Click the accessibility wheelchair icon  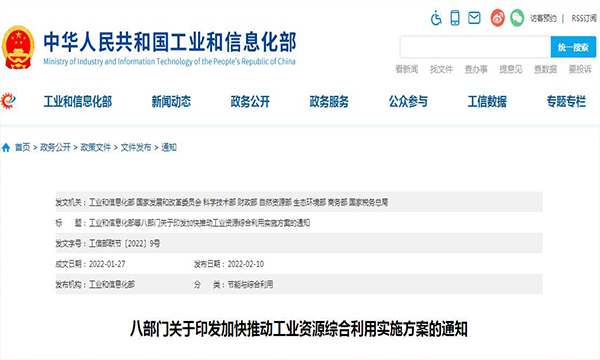click(x=436, y=18)
